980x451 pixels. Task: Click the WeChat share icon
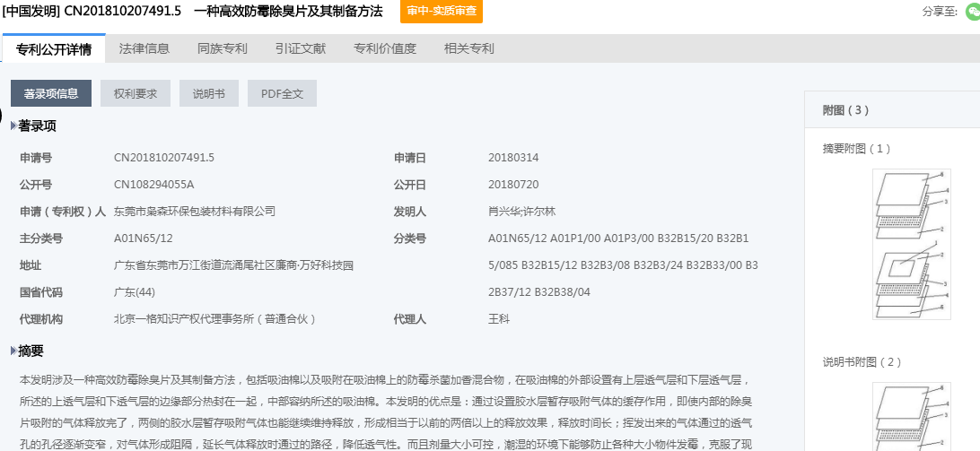[972, 12]
